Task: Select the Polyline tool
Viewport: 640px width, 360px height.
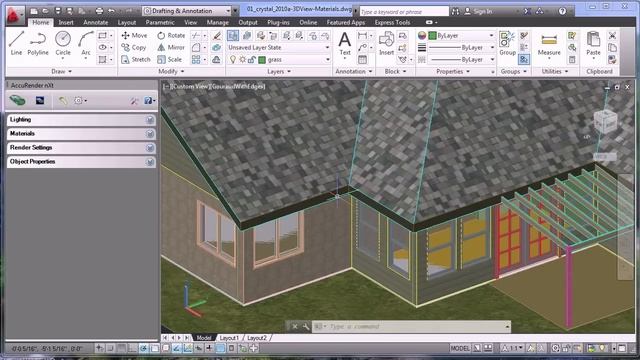Action: [38, 43]
